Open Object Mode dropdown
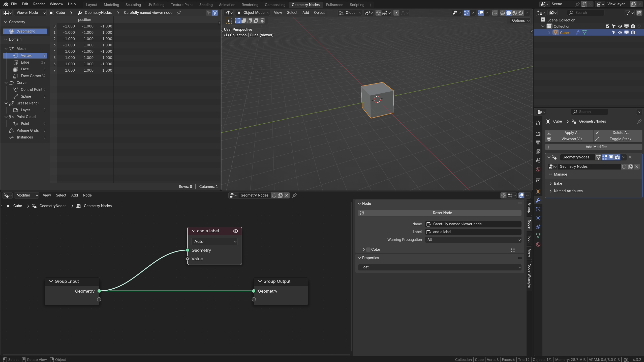 [253, 13]
